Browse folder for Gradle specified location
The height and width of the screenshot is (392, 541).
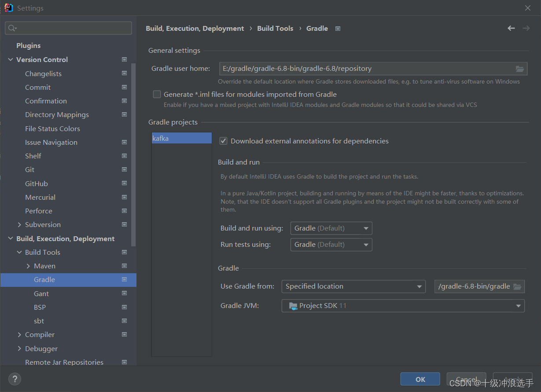tap(517, 286)
